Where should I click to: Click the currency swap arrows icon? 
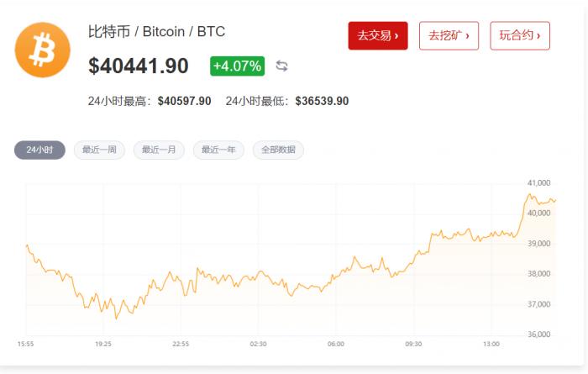282,66
